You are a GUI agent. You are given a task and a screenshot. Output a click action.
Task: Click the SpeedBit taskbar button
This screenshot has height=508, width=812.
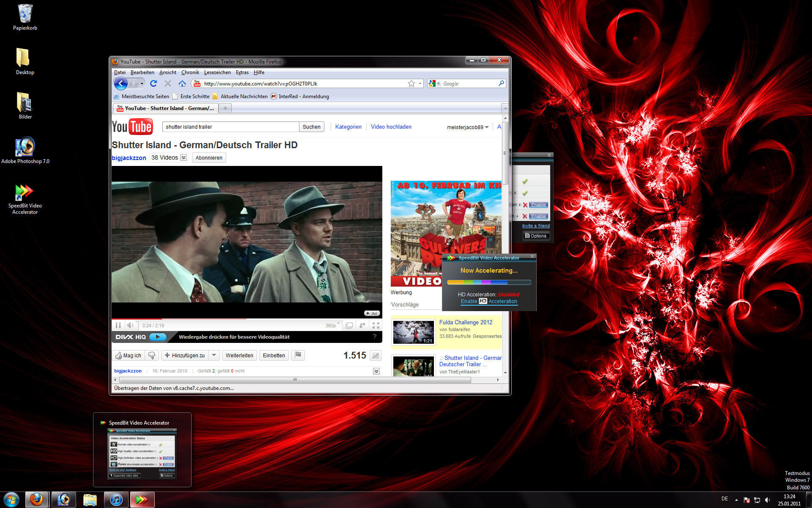(142, 500)
